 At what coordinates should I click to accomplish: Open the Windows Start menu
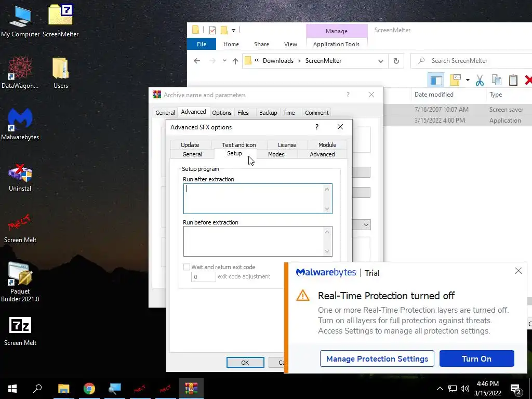[12, 389]
